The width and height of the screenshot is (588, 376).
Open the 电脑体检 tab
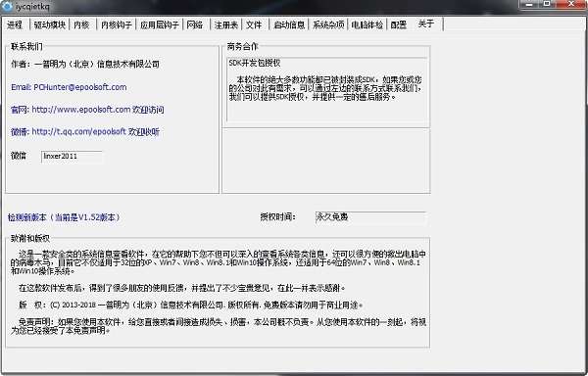click(367, 24)
